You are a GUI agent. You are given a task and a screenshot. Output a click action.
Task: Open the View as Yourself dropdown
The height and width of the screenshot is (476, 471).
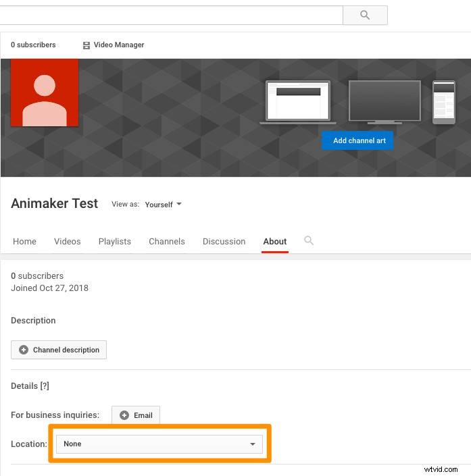(x=163, y=205)
